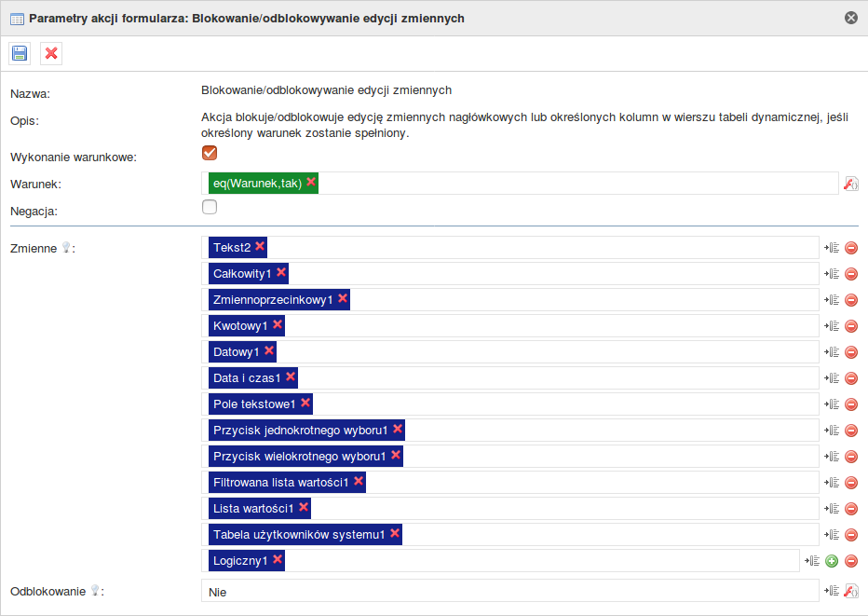Open variable picker for Tabela użytkowników systemu1 row

coord(832,534)
